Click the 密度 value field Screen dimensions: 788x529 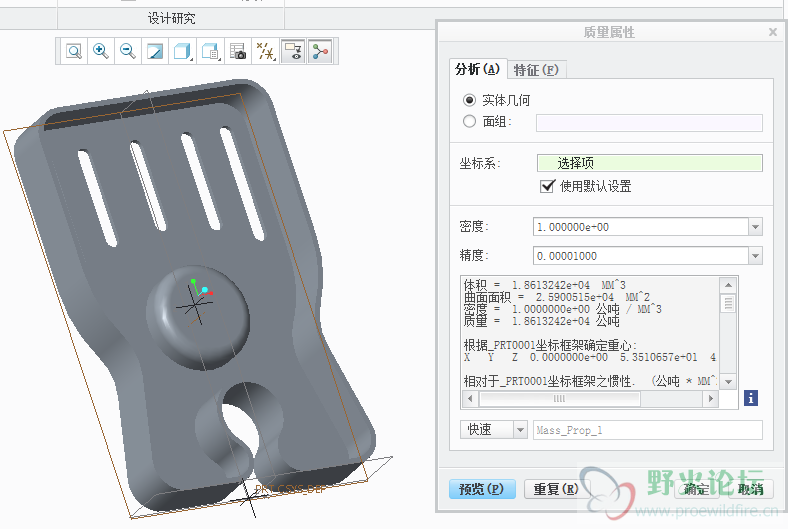(641, 227)
